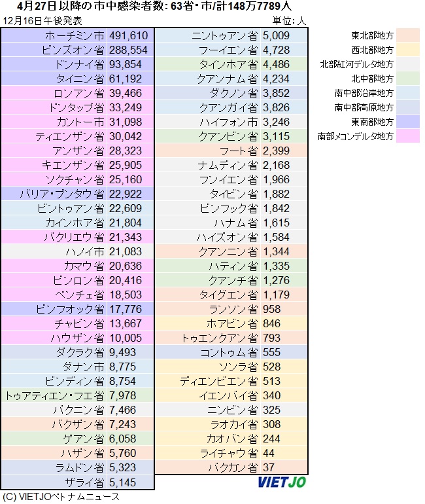Image resolution: width=425 pixels, height=504 pixels.
Task: Select the カインホア省 entry
Action: pyautogui.click(x=75, y=223)
